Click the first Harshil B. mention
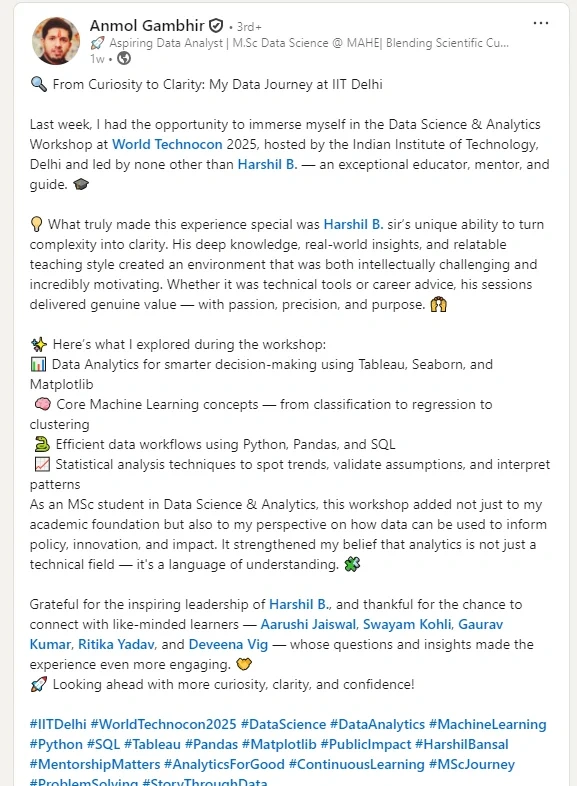Screen dimensions: 577x786 pos(267,164)
